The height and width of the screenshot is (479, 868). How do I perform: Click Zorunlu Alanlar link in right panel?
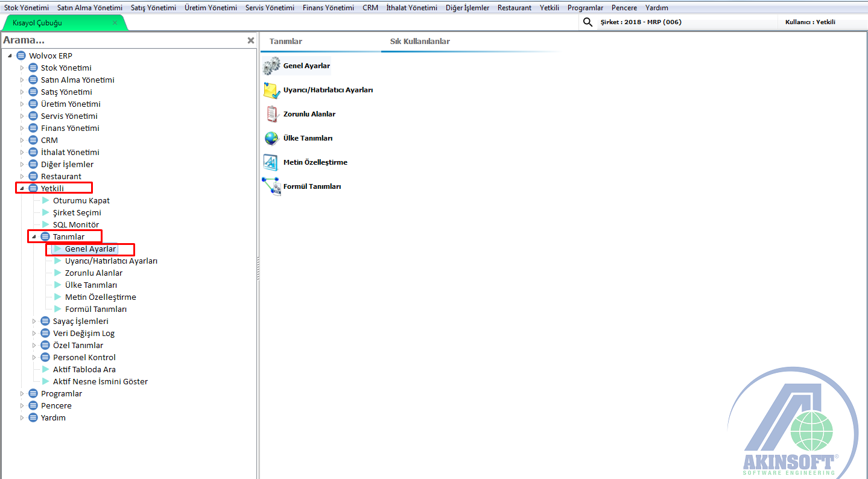tap(309, 114)
